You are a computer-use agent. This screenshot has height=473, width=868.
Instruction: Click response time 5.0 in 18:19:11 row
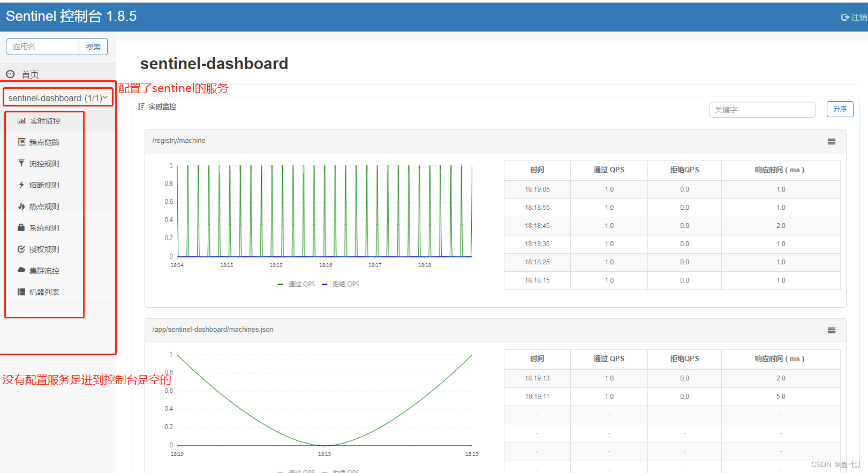[781, 396]
